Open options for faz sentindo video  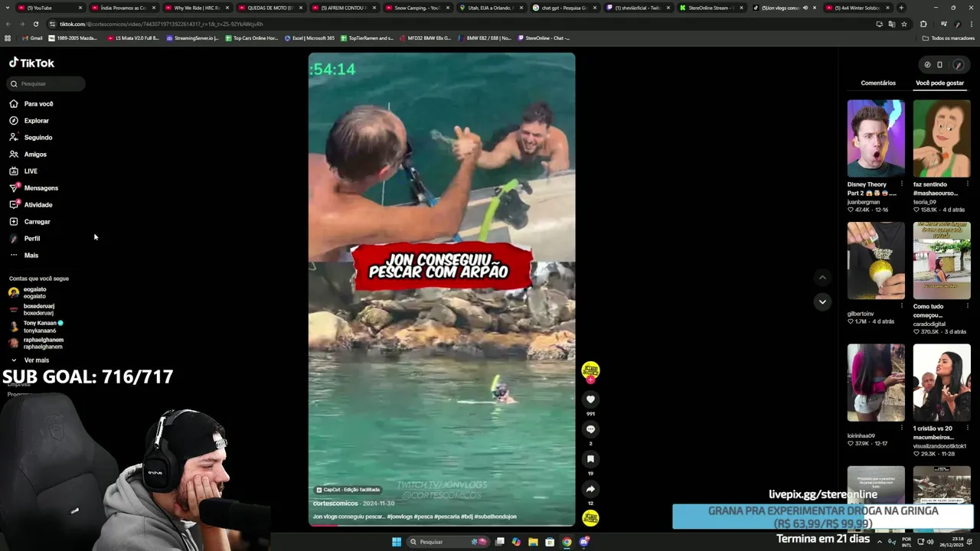[x=967, y=184]
